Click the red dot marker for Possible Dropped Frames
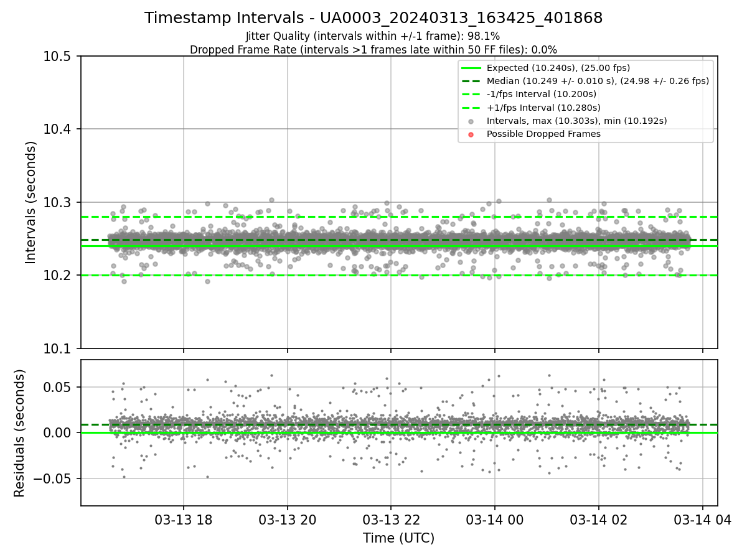 [x=471, y=134]
